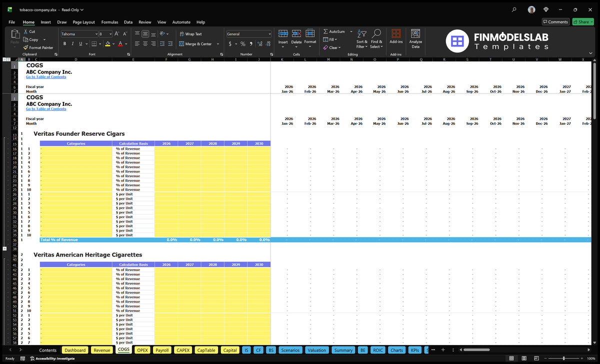Click Accessibility: Investigate in status bar
This screenshot has width=600, height=364.
click(51, 359)
